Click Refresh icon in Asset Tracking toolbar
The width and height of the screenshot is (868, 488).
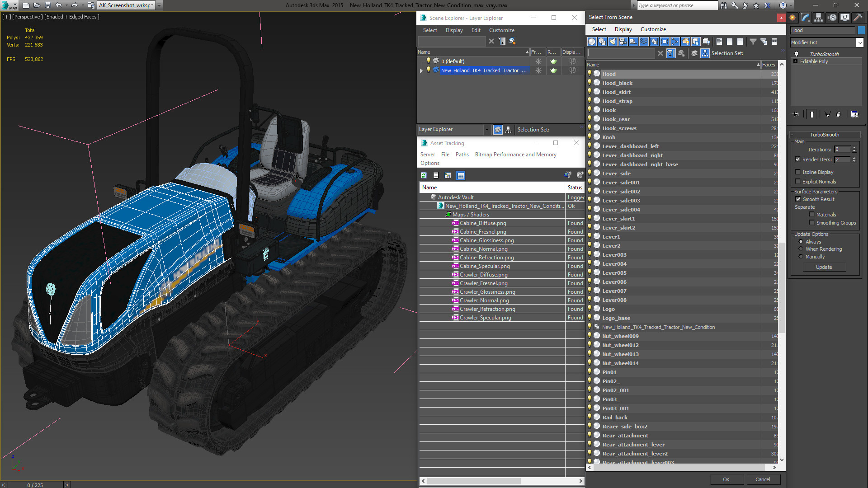coord(424,175)
